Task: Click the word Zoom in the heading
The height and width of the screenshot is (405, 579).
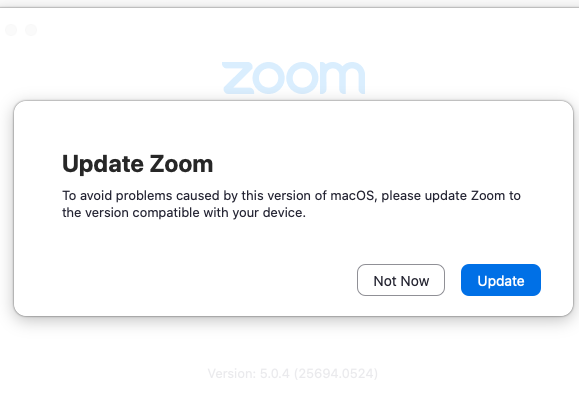Action: (181, 164)
